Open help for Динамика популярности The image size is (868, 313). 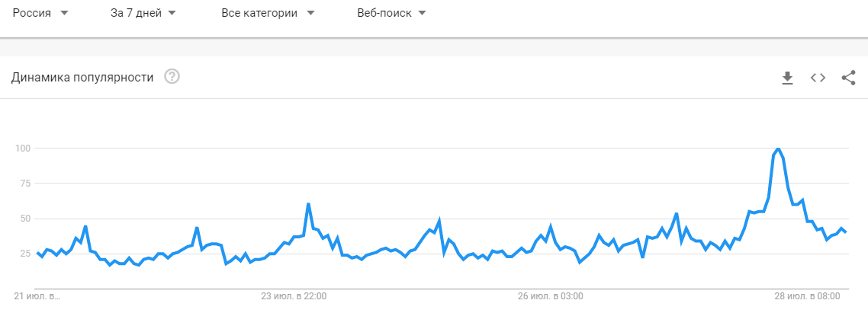click(x=172, y=77)
